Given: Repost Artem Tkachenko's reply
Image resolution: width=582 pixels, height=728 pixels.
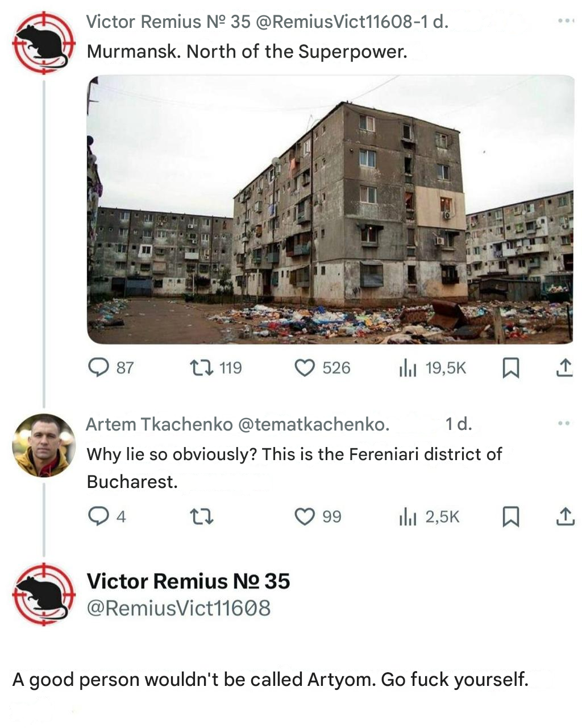Looking at the screenshot, I should 201,516.
